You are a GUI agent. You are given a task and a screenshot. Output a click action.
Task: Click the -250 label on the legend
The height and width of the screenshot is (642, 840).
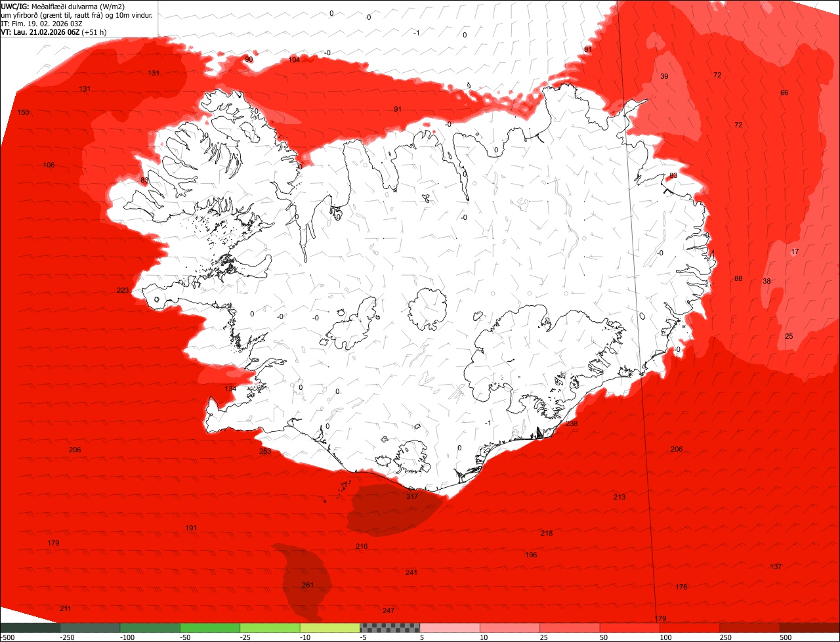(68, 637)
